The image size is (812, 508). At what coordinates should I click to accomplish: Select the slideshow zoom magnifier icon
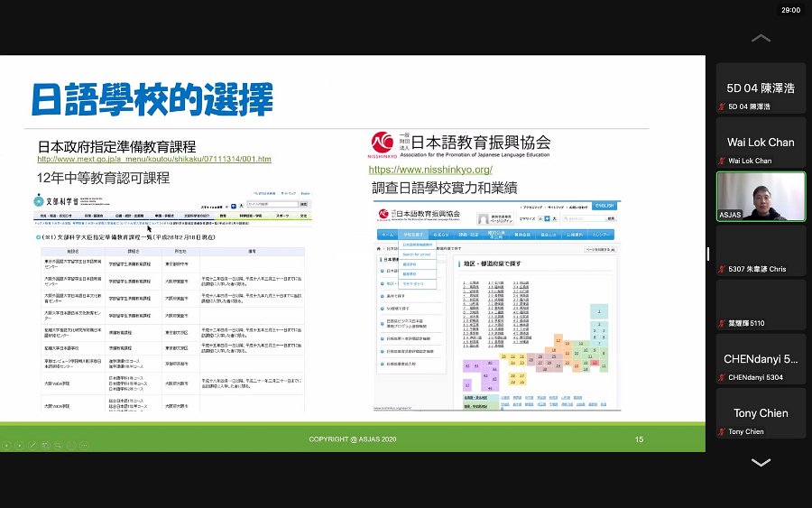coord(59,446)
